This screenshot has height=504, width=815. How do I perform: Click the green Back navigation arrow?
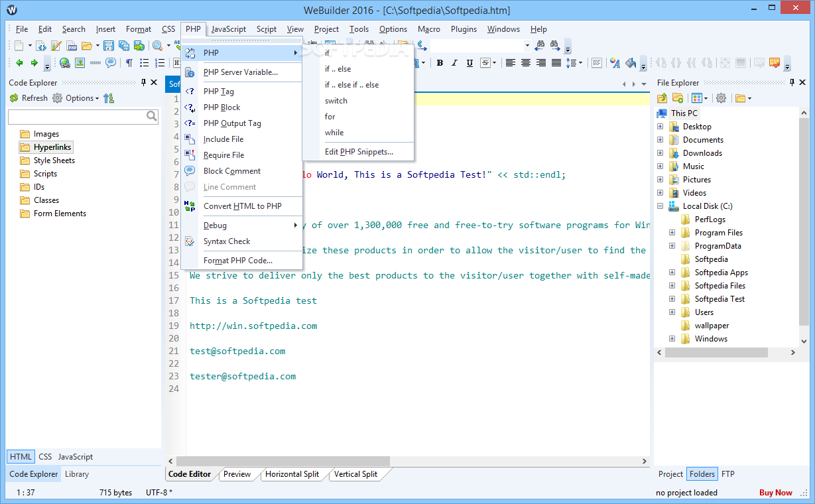[x=19, y=63]
